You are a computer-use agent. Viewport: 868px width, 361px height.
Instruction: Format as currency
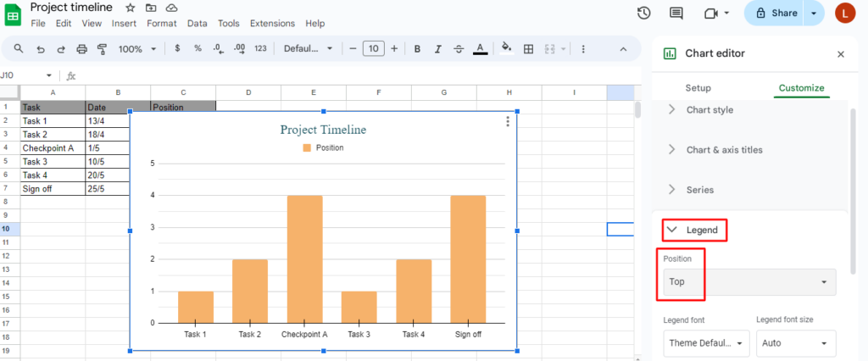point(177,48)
